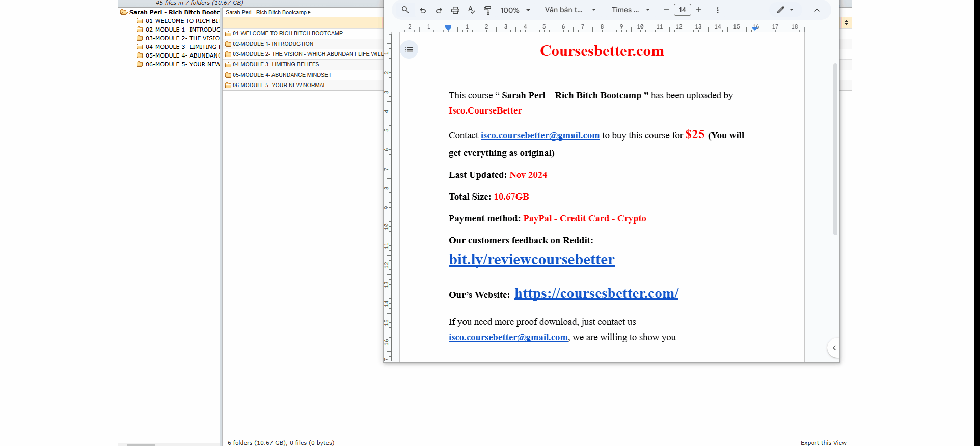Viewport: 980px width, 446px height.
Task: Collapse the toolbar with up chevron
Action: coord(817,10)
